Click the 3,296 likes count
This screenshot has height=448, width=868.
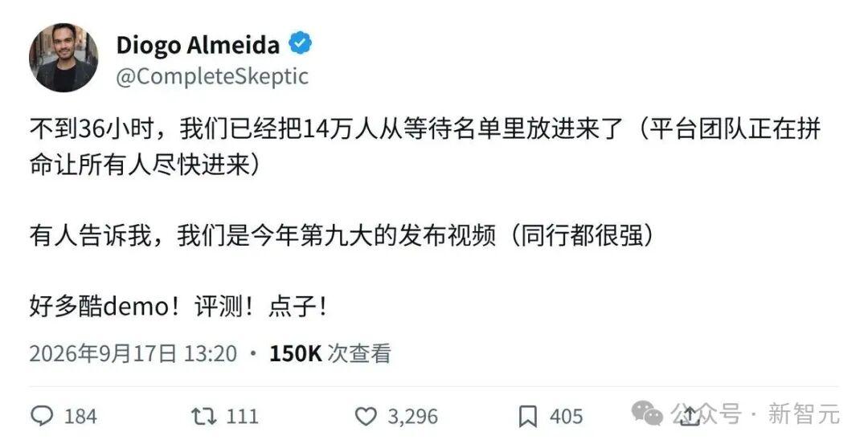pyautogui.click(x=412, y=417)
